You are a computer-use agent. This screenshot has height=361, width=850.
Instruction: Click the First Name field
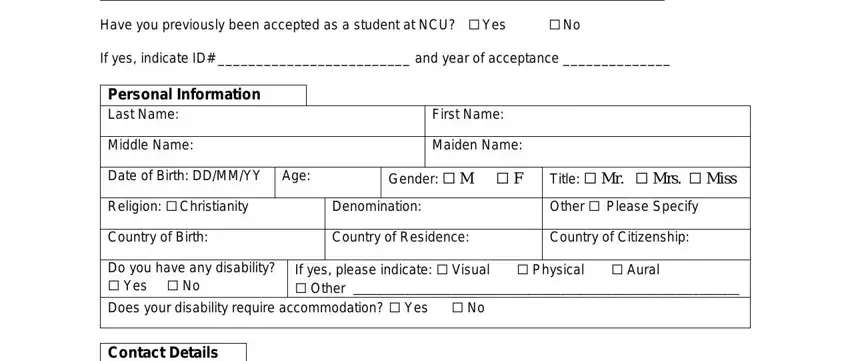(x=588, y=121)
